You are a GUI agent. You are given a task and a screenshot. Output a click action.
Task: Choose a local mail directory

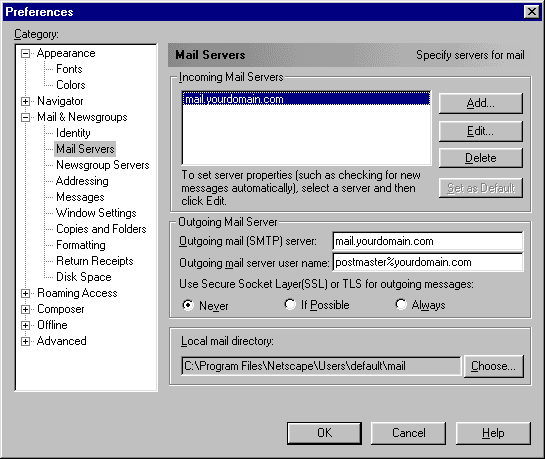tap(494, 366)
